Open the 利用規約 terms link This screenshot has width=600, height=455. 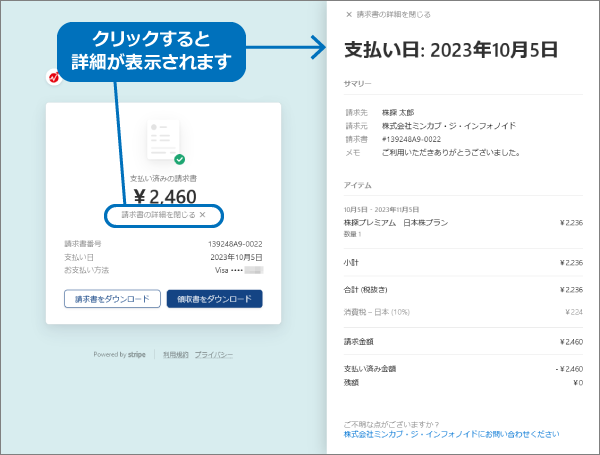click(x=176, y=355)
